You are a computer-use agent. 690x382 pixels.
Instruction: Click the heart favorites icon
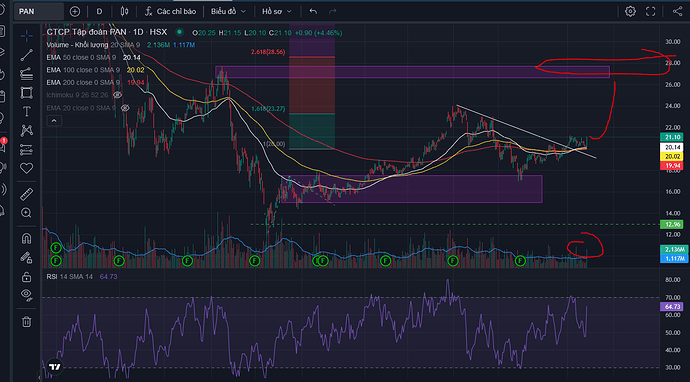coord(27,168)
